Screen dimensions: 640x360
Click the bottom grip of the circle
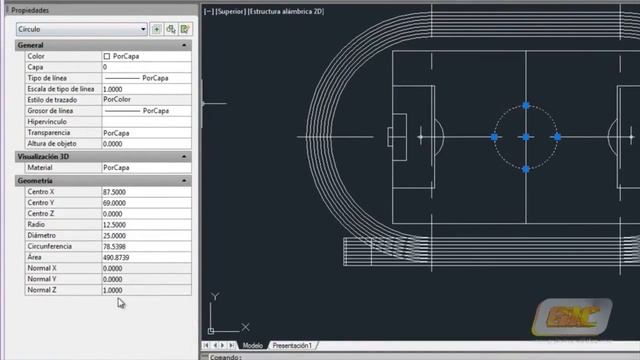526,169
